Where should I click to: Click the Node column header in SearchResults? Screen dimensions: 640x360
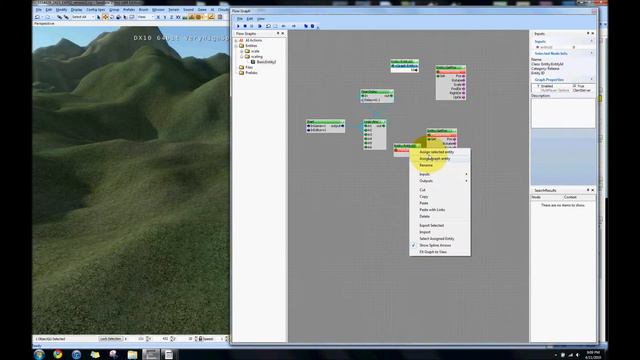[x=547, y=197]
